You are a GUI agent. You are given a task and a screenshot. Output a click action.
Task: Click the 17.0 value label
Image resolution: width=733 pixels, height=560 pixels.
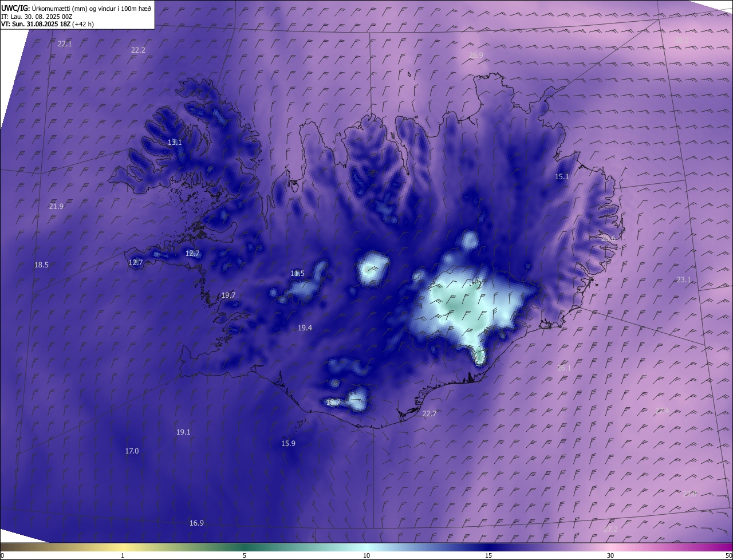pos(132,451)
